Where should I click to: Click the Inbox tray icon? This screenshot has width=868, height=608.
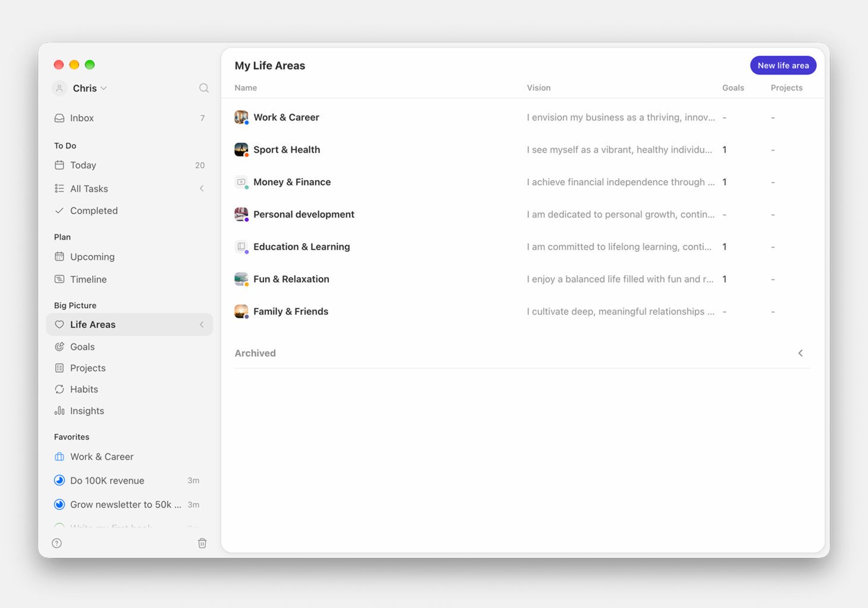pyautogui.click(x=59, y=118)
